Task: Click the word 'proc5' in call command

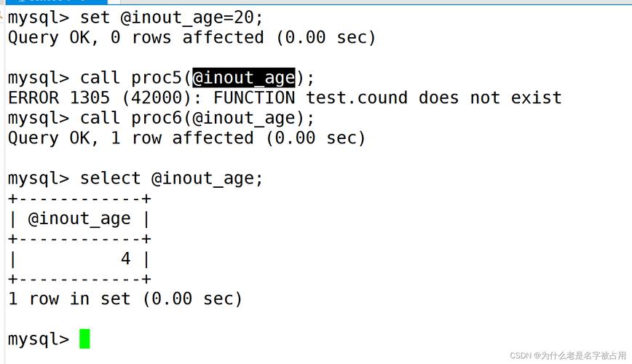Action: pyautogui.click(x=157, y=78)
